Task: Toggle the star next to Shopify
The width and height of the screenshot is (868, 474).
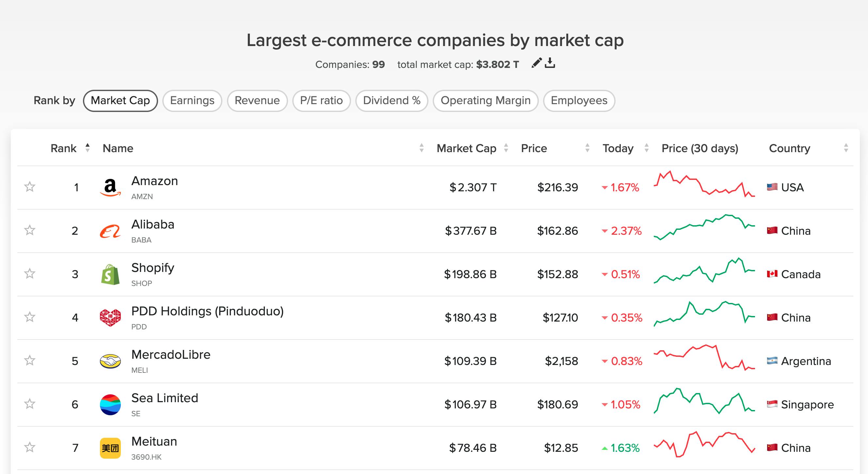Action: point(30,274)
